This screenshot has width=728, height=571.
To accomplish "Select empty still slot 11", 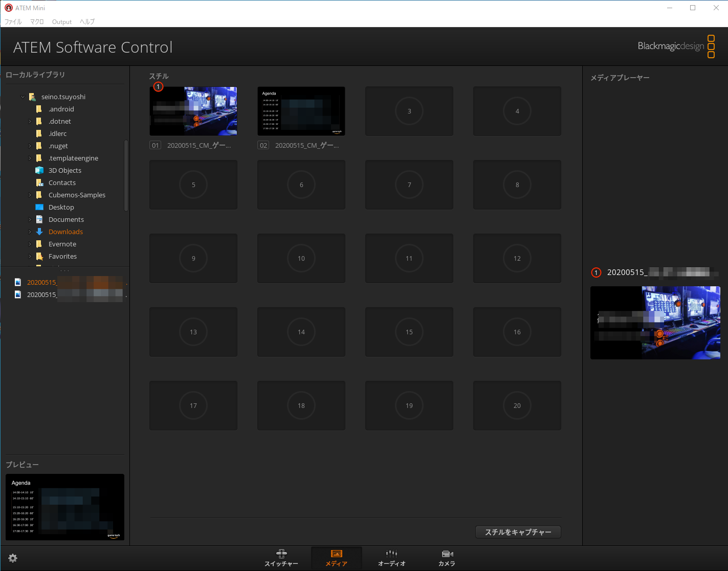I will [409, 258].
